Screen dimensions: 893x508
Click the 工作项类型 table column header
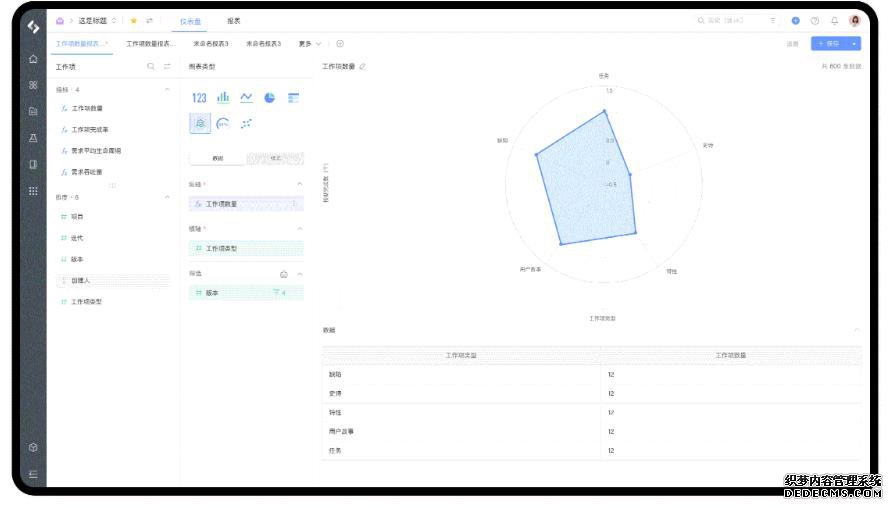[x=461, y=355]
